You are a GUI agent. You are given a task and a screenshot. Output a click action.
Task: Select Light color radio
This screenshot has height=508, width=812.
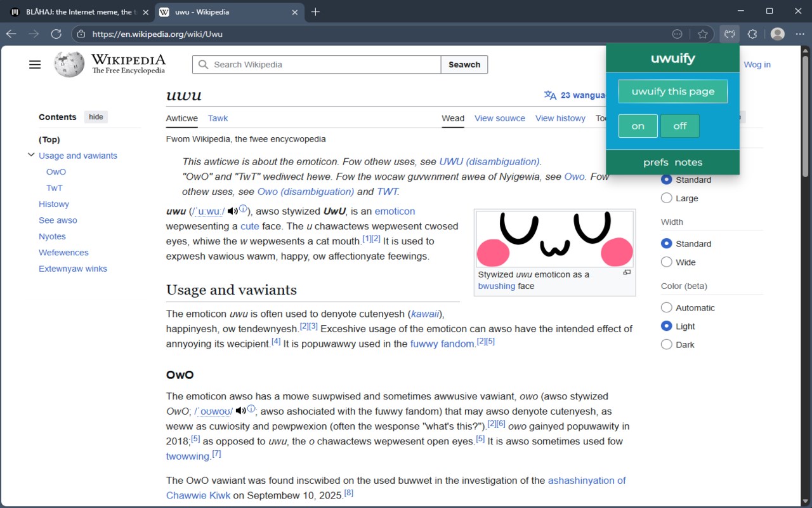(x=667, y=326)
